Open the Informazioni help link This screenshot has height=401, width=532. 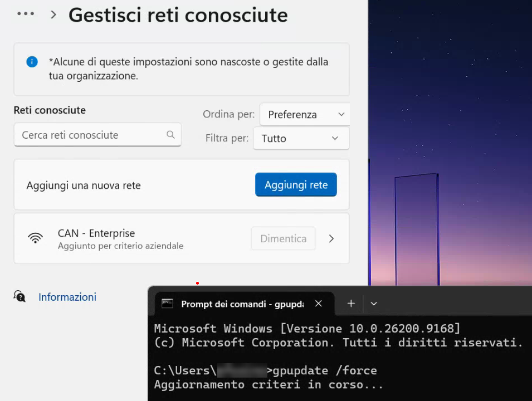click(x=67, y=297)
